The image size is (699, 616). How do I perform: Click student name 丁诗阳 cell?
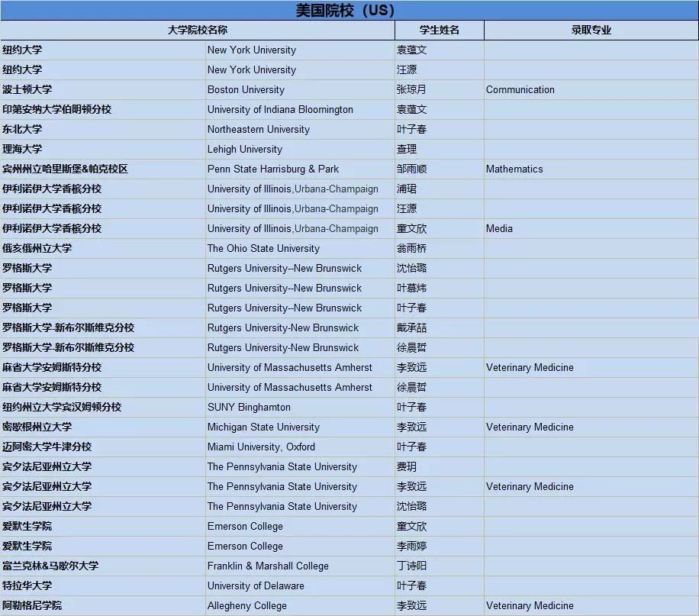pyautogui.click(x=439, y=566)
